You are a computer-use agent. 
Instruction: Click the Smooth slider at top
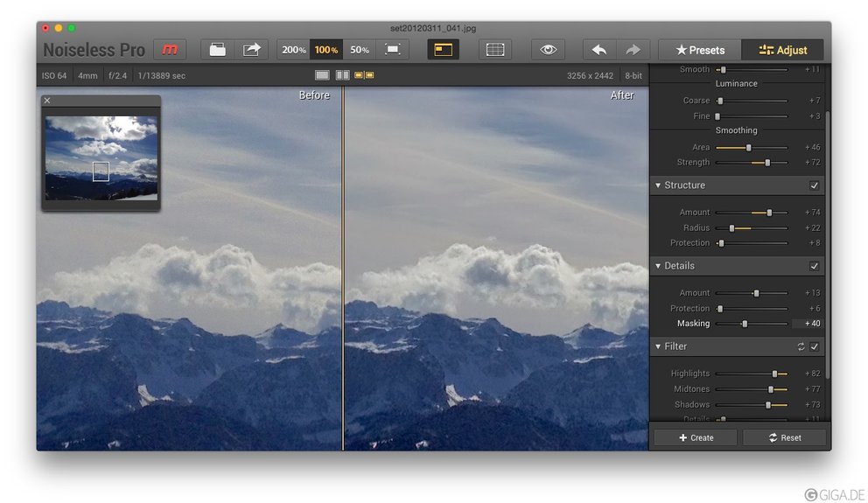click(x=752, y=70)
